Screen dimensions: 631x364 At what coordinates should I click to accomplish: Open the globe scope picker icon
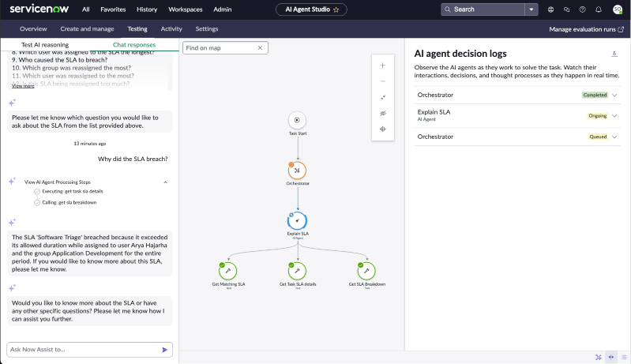tap(550, 9)
